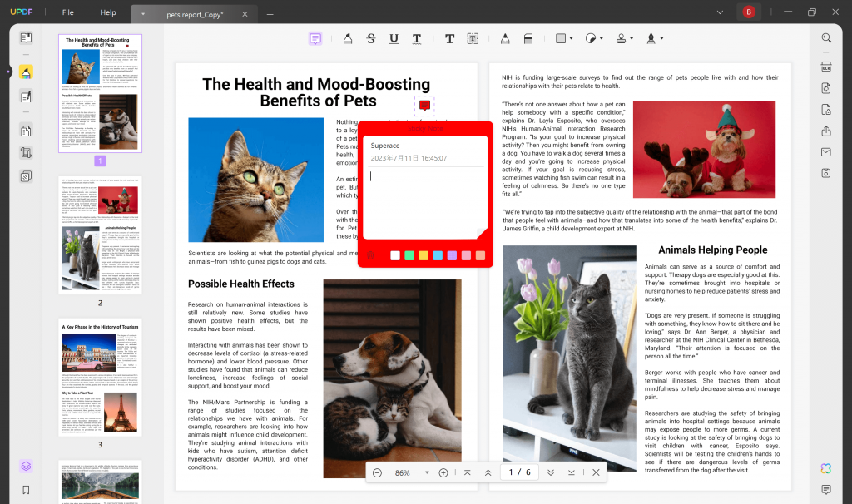Close the bottom page navigation bar
This screenshot has width=852, height=504.
(x=596, y=472)
